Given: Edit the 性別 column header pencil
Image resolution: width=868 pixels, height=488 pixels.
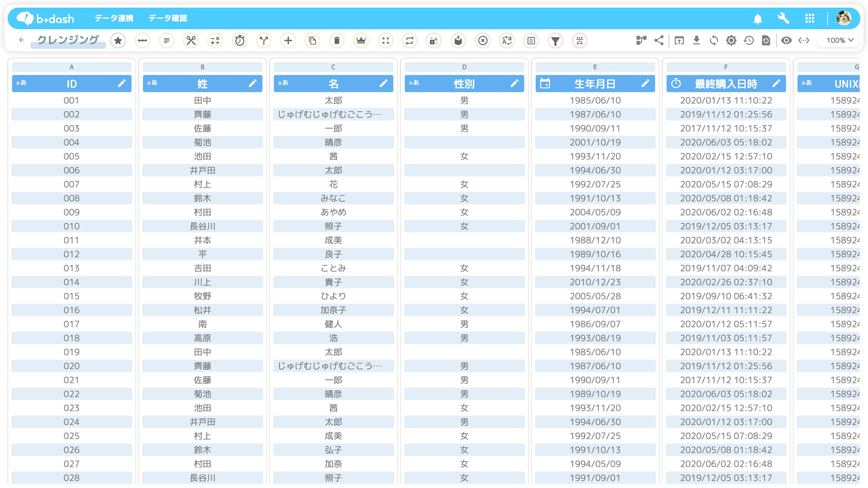Looking at the screenshot, I should pos(514,83).
